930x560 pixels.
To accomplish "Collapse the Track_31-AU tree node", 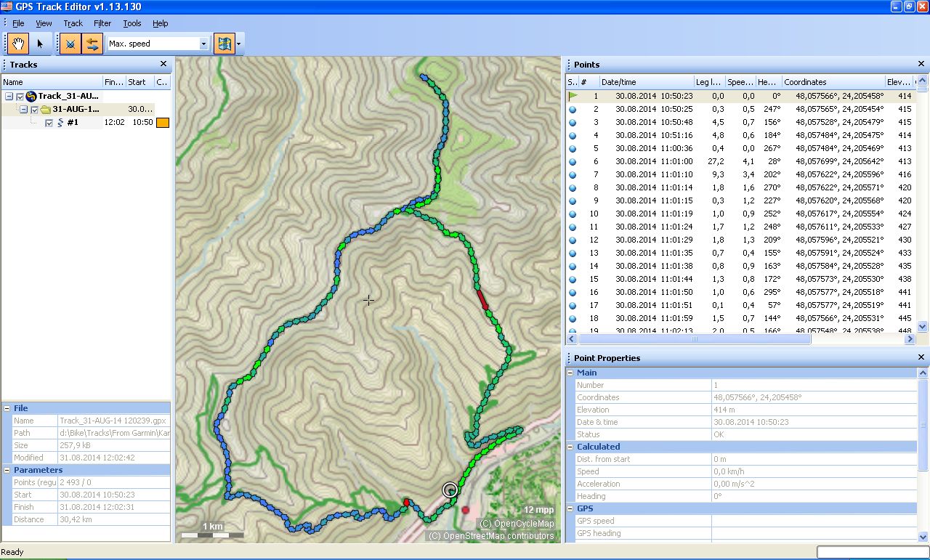I will pos(9,96).
